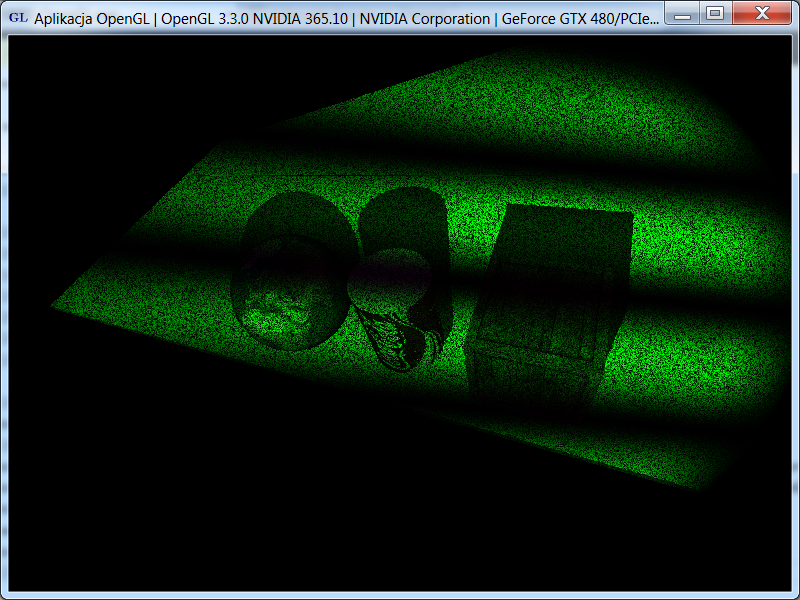800x600 pixels.
Task: Click the GL application icon in title bar
Action: 18,18
